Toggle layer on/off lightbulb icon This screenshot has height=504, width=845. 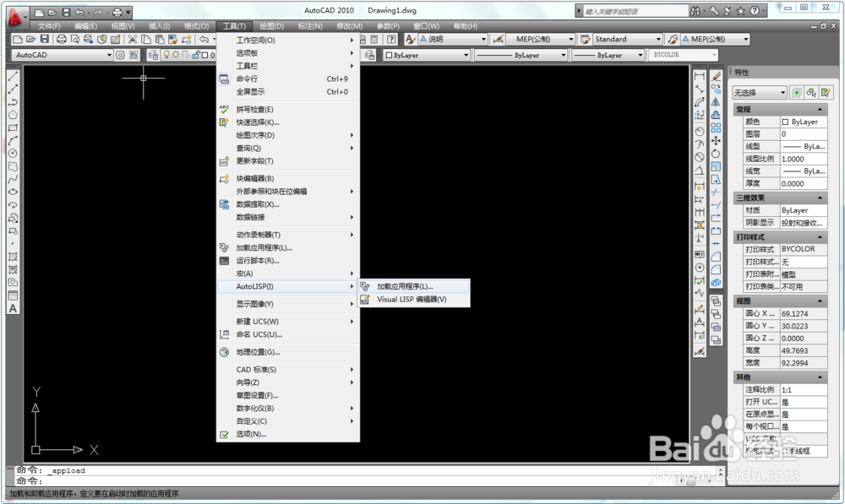pos(166,55)
